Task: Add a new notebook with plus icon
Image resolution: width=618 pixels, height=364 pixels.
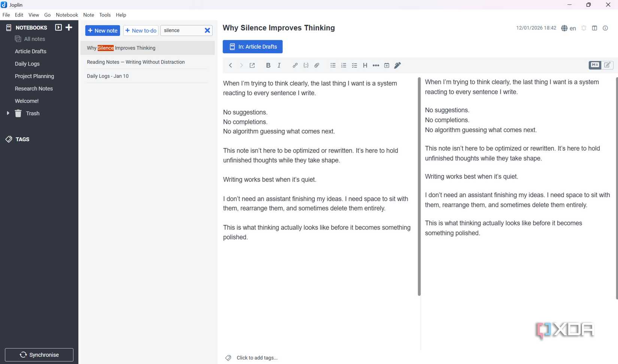Action: tap(69, 27)
